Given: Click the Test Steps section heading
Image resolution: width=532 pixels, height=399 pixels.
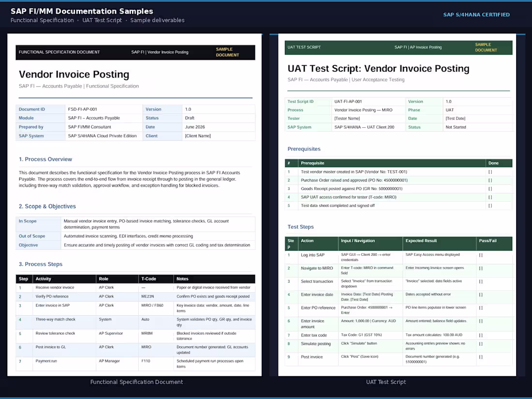Looking at the screenshot, I should tap(301, 227).
